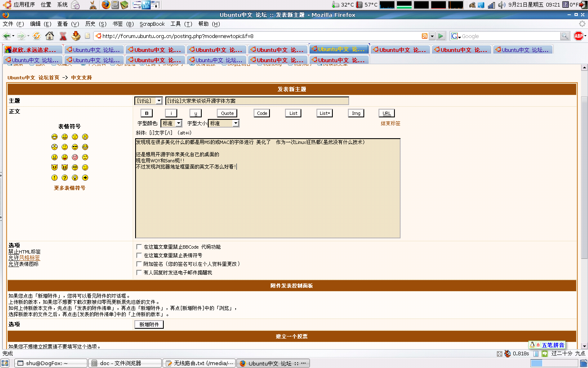Click in the subject title input field
This screenshot has width=588, height=368.
(257, 101)
